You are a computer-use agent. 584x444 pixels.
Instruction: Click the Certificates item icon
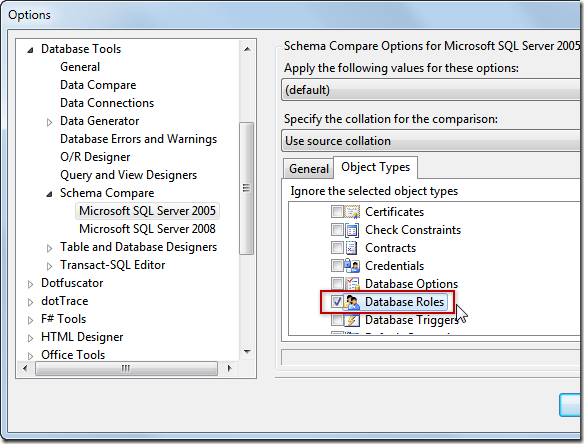(352, 212)
